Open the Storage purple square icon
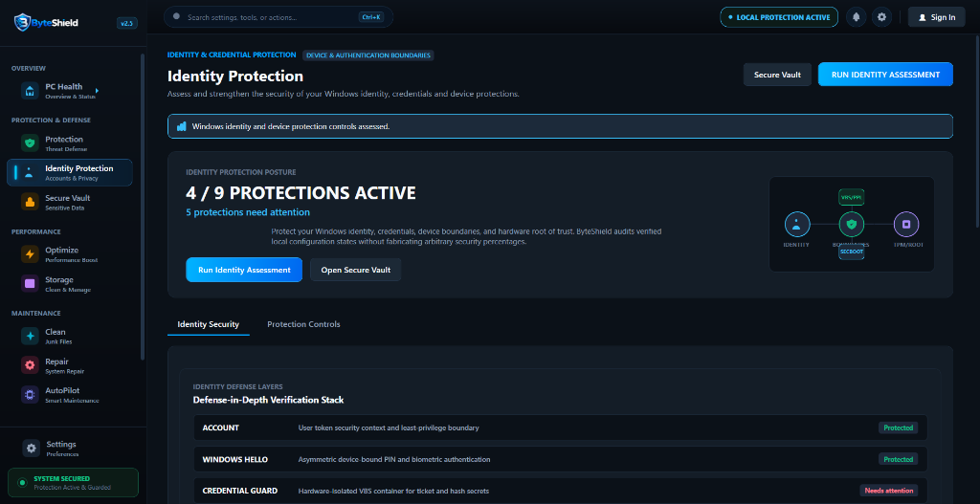This screenshot has height=504, width=980. click(x=30, y=284)
